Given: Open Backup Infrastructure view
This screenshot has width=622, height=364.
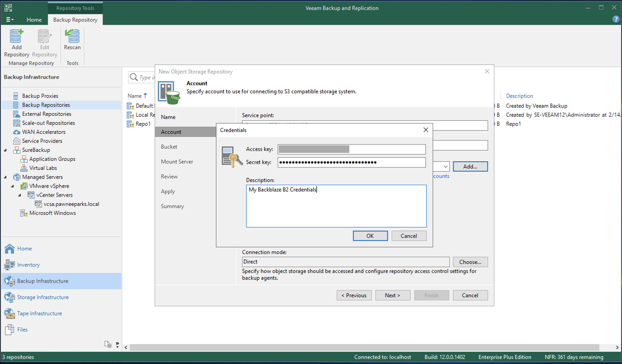Looking at the screenshot, I should (61, 281).
